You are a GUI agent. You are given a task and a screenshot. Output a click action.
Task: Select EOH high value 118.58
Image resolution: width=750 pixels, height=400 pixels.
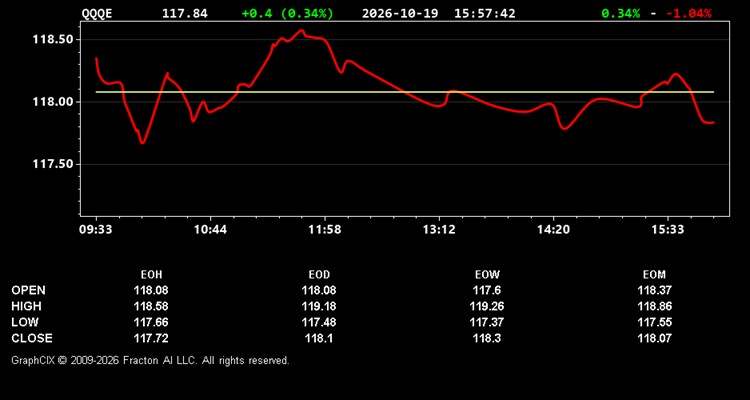tap(151, 306)
